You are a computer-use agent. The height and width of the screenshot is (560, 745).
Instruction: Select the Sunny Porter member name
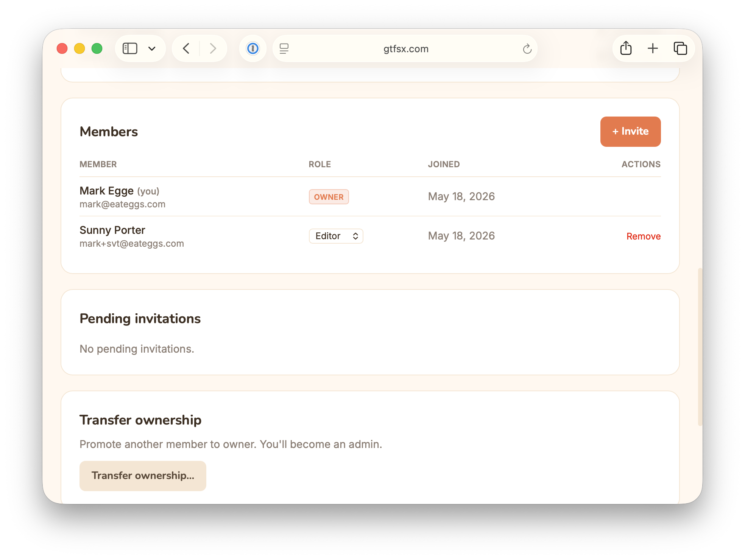pos(112,230)
